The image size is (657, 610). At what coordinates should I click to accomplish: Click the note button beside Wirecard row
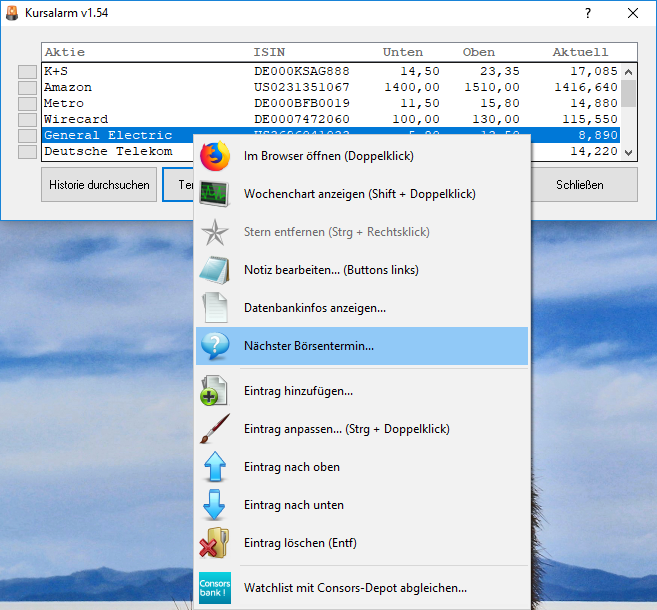(x=28, y=119)
